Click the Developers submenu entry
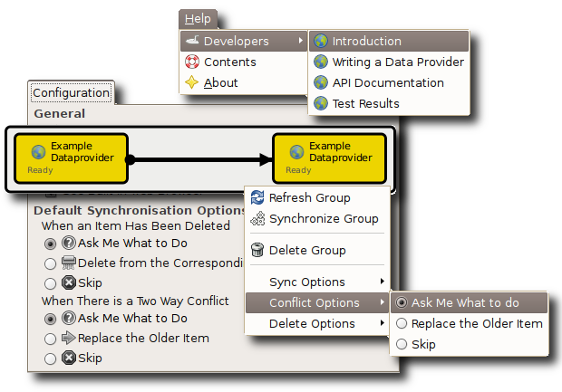Screen dimensions: 562x392 244,41
